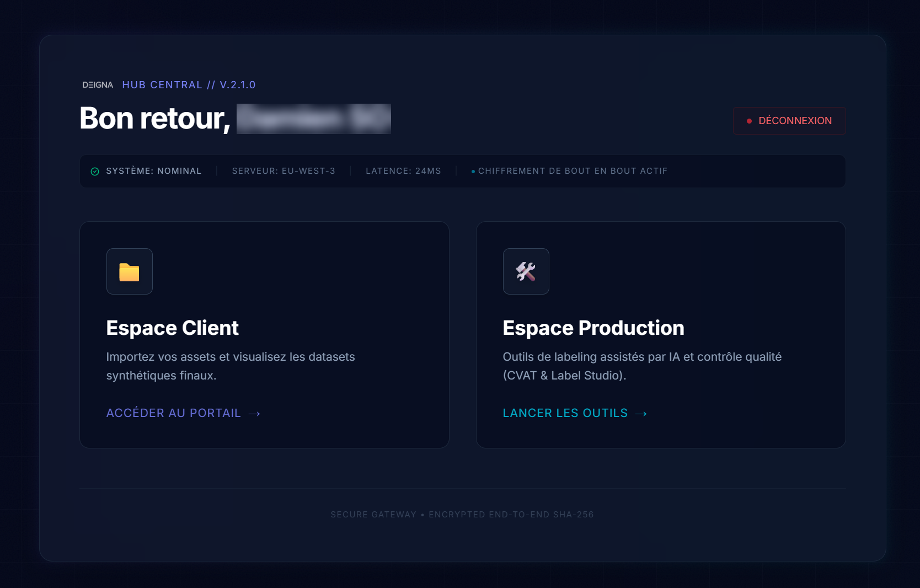Click the red dot inside the Déconnexion button

tap(749, 121)
